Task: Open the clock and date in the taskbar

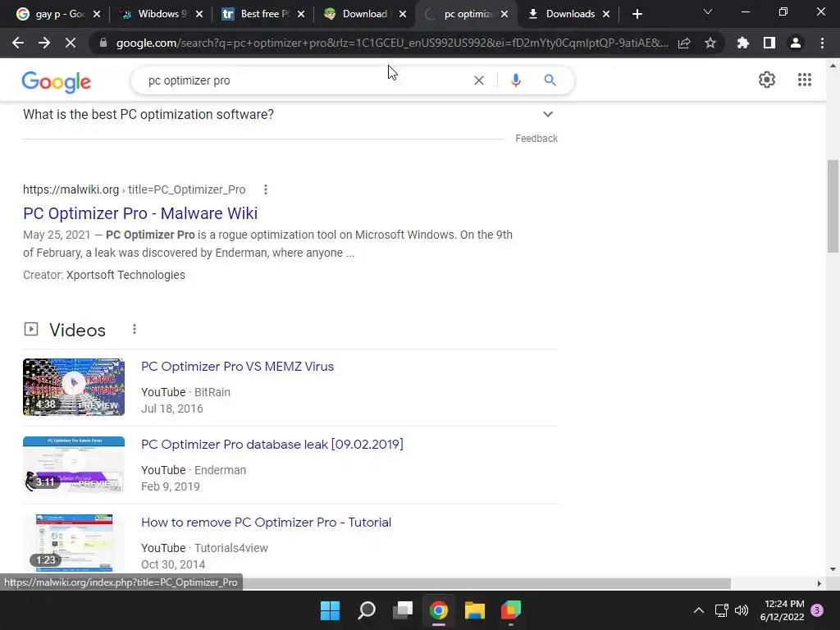Action: (782, 610)
